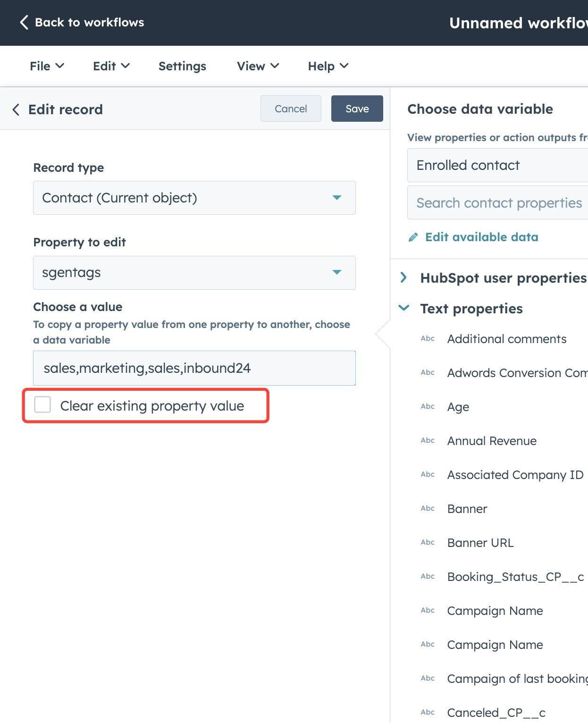This screenshot has height=723, width=588.
Task: Click the Abc icon next to Annual Revenue
Action: click(x=428, y=440)
